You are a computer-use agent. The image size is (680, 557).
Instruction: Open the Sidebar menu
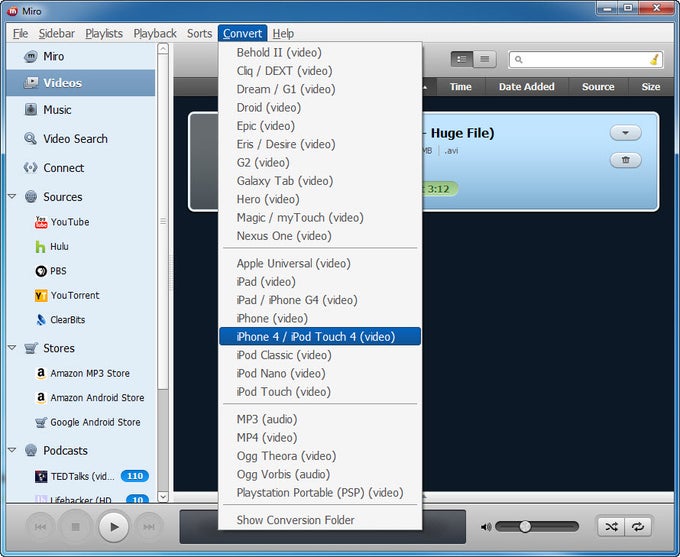[x=57, y=33]
